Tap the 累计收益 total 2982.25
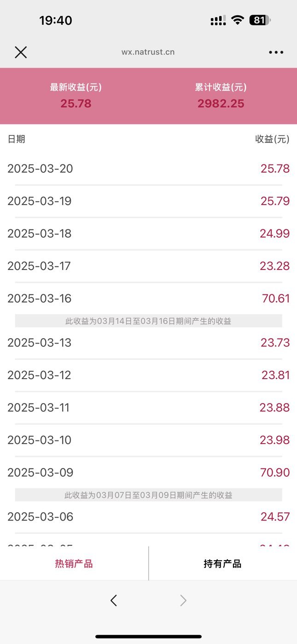Screen dimensions: 297x644 pyautogui.click(x=221, y=104)
